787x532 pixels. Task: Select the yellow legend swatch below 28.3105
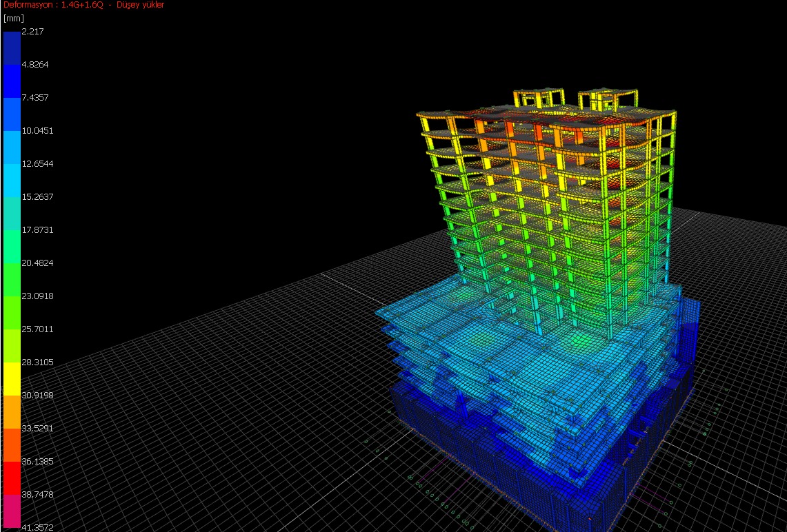12,378
